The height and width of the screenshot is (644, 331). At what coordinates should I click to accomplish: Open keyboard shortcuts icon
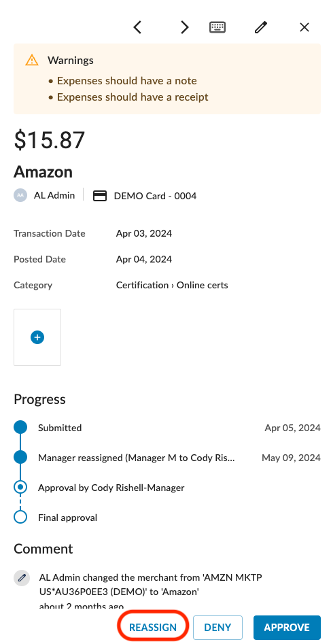[217, 27]
